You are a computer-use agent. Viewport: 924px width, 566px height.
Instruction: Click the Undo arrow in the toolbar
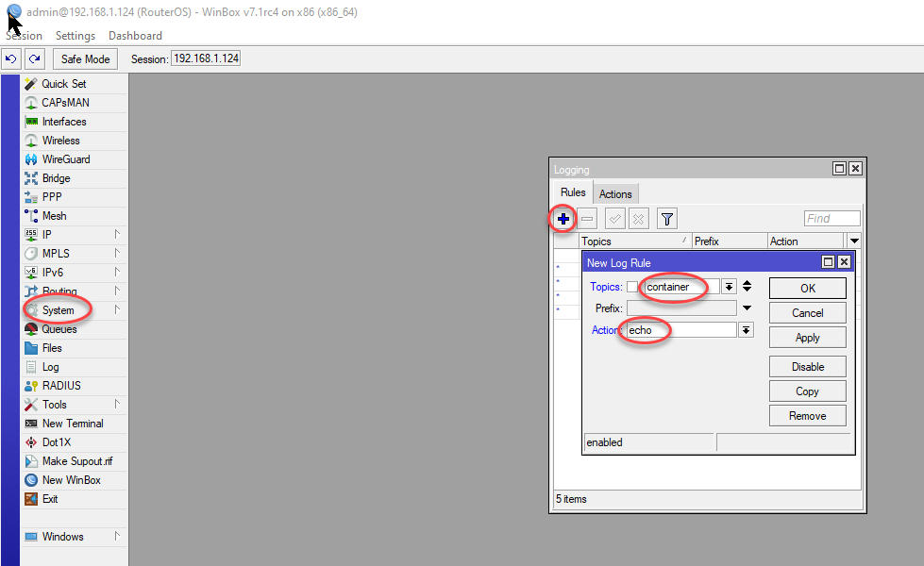11,58
